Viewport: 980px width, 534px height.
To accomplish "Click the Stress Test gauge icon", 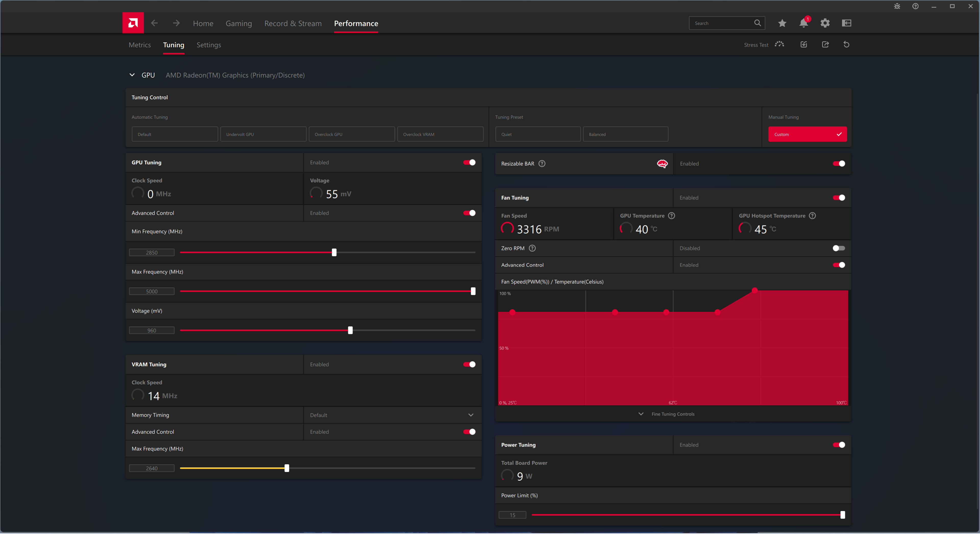I will [779, 44].
